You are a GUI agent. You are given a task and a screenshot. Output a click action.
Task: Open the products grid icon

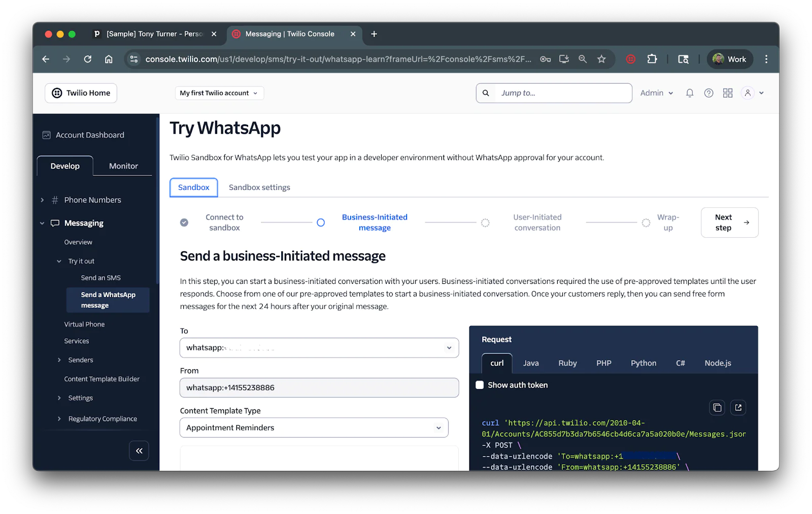727,93
